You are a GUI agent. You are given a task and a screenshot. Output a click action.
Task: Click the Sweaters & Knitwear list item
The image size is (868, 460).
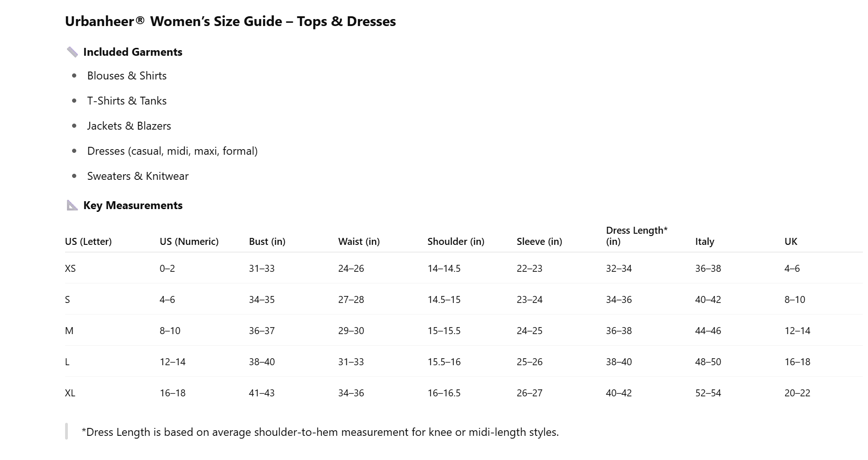click(138, 176)
